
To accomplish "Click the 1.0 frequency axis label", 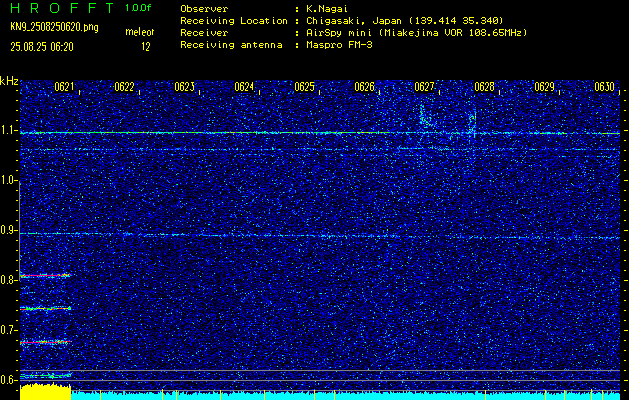I will 7,180.
